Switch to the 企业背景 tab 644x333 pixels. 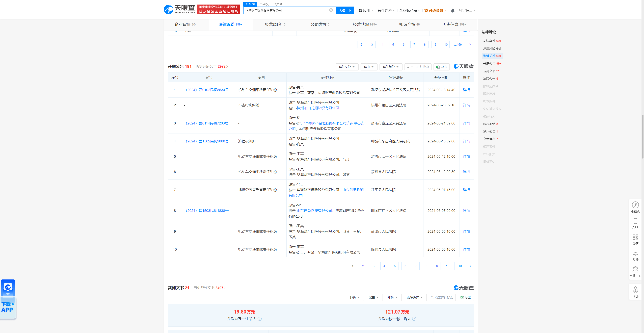click(185, 24)
